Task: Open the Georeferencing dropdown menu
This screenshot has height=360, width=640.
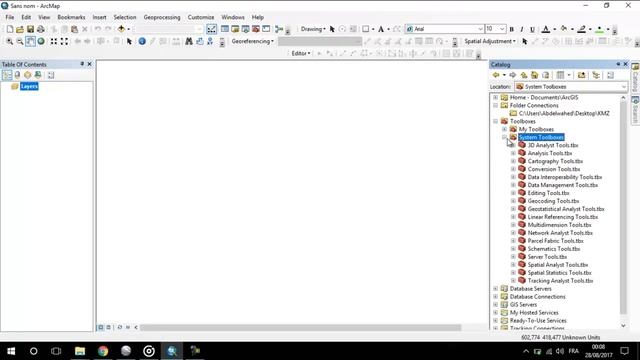Action: click(x=253, y=41)
